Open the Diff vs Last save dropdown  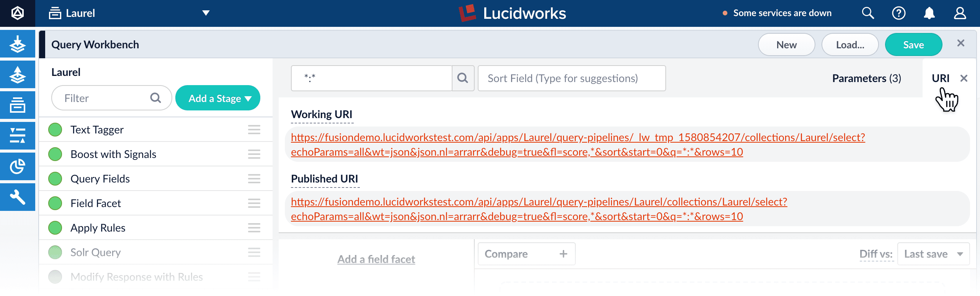tap(934, 253)
